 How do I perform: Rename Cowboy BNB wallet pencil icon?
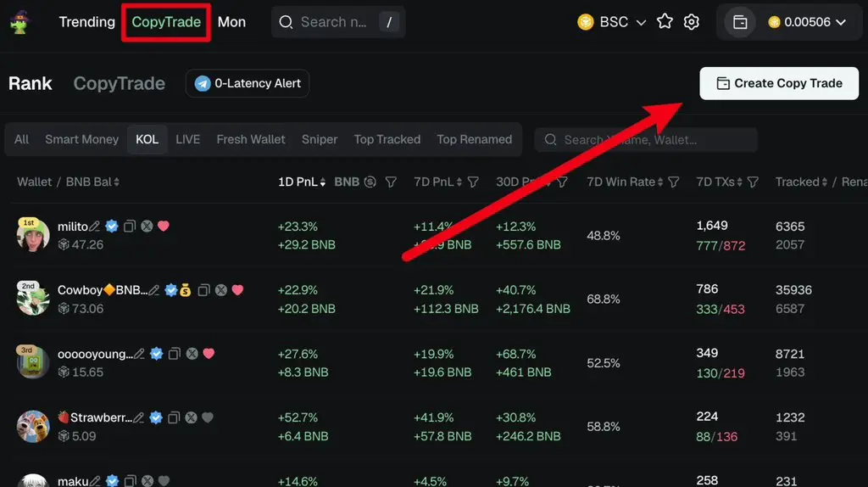click(154, 290)
